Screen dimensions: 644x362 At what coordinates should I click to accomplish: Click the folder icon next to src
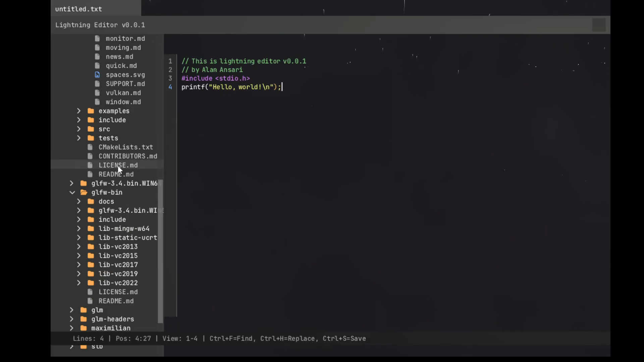click(x=91, y=129)
